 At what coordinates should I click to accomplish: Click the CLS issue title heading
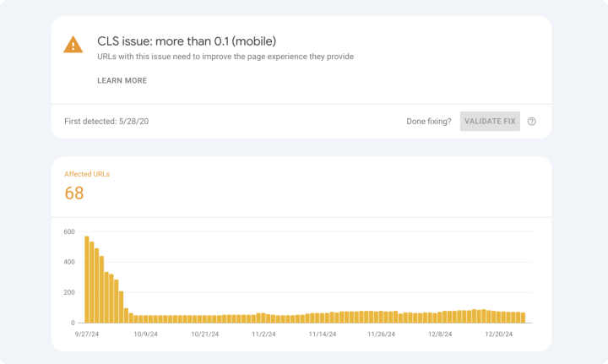pos(187,41)
